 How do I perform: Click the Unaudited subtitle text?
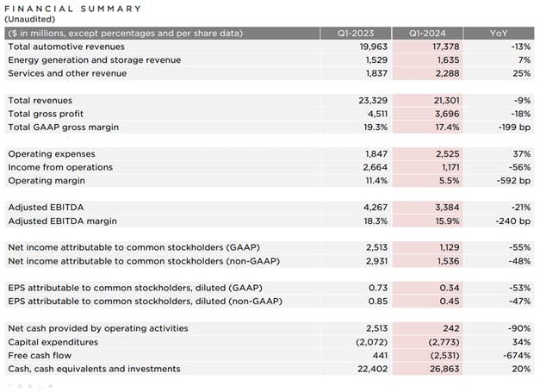point(32,19)
